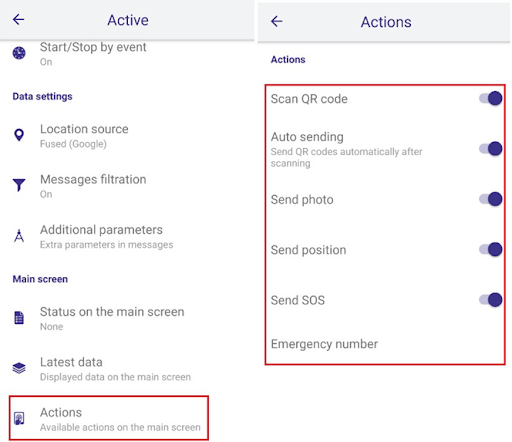Turn off the Send position switch
Screen dimensions: 512x442
(x=491, y=249)
